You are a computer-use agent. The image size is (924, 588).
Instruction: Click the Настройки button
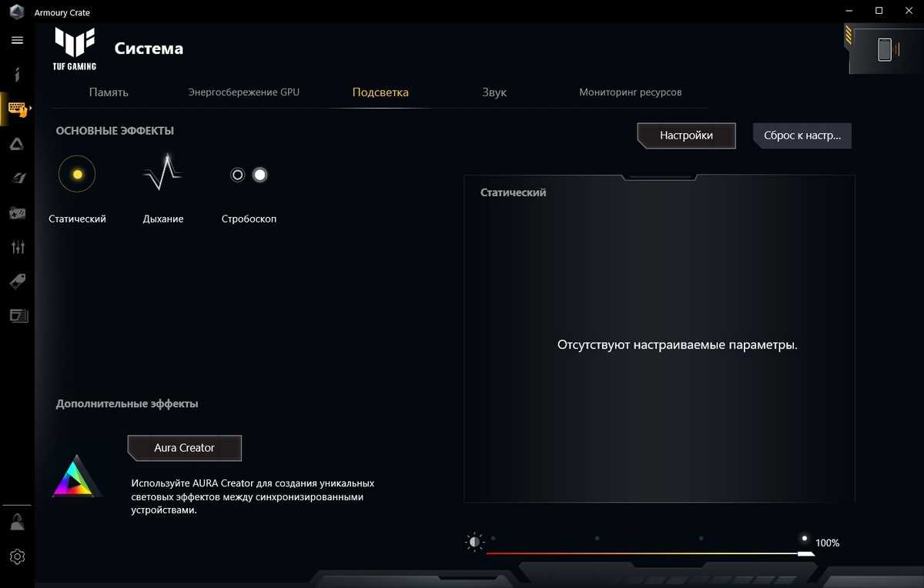click(686, 135)
